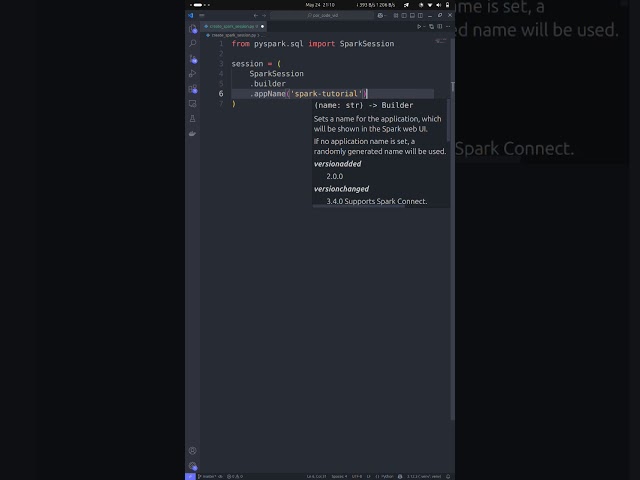Open the Run and Debug view
This screenshot has height=480, width=640.
coord(193,73)
